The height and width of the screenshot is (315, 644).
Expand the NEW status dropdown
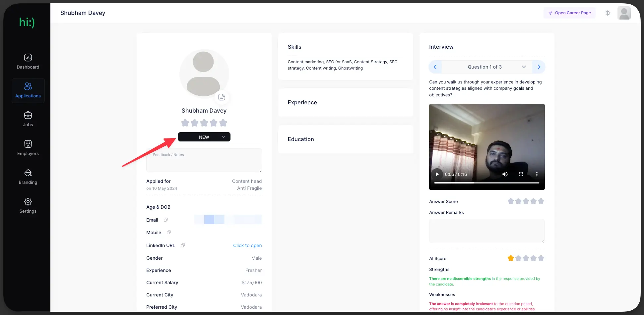click(204, 137)
